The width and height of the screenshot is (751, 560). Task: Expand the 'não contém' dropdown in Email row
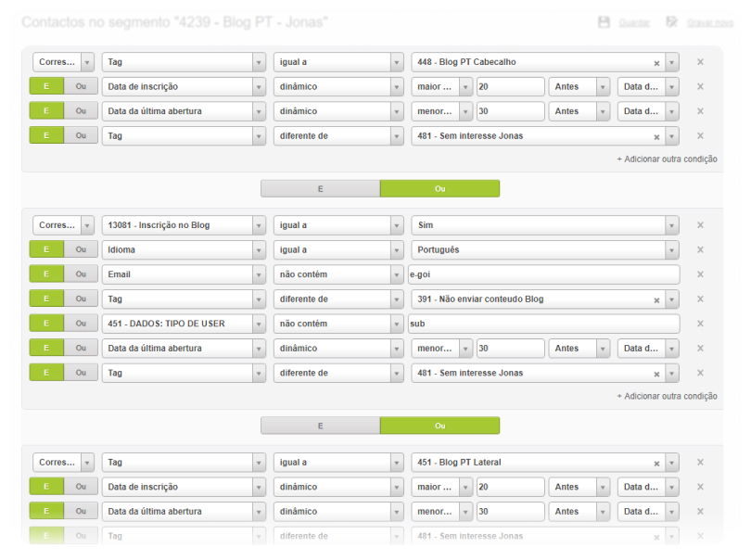click(396, 274)
